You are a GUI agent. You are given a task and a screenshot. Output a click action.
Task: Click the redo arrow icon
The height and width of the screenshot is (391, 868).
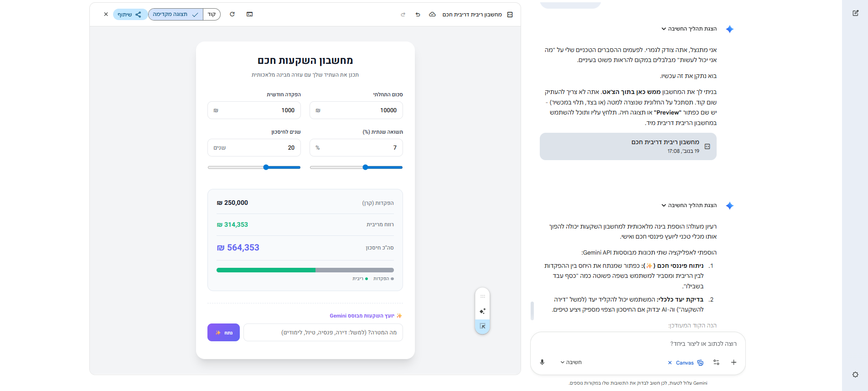click(x=403, y=15)
